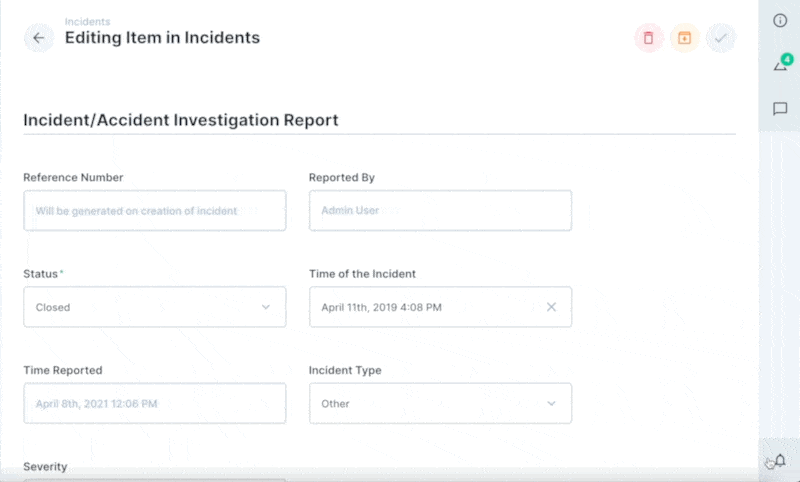Image resolution: width=800 pixels, height=482 pixels.
Task: Open the comments speech bubble icon
Action: 780,109
